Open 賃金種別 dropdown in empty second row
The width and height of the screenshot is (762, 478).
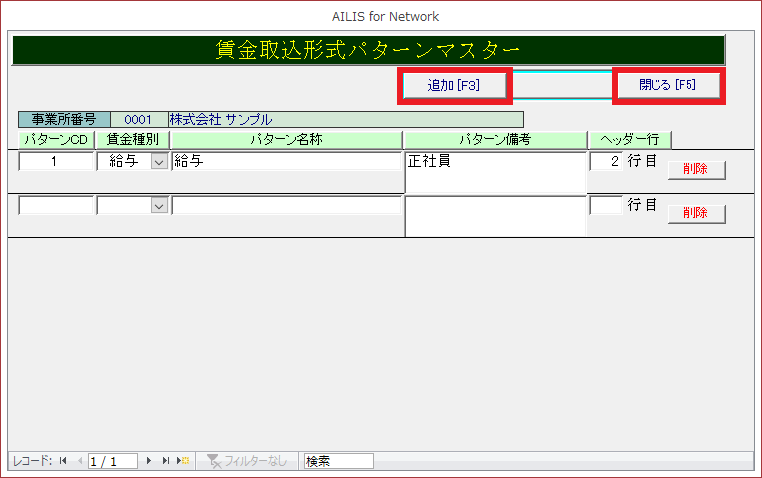pos(157,205)
